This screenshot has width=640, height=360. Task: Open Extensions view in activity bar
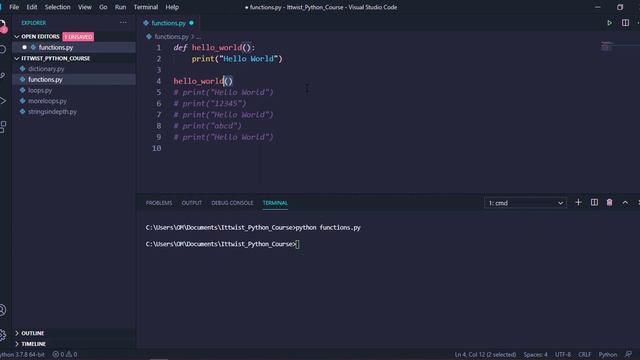pos(2,127)
